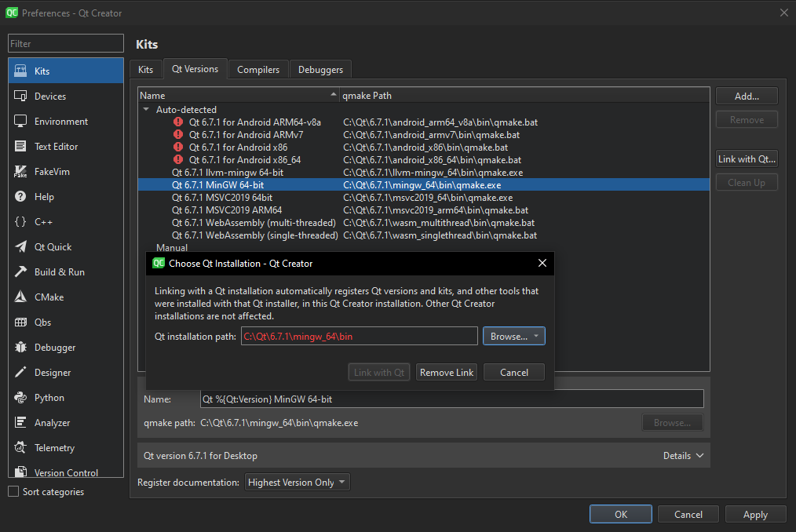Click Cancel at bottom of Preferences
Screen dimensions: 796x532
click(688, 514)
